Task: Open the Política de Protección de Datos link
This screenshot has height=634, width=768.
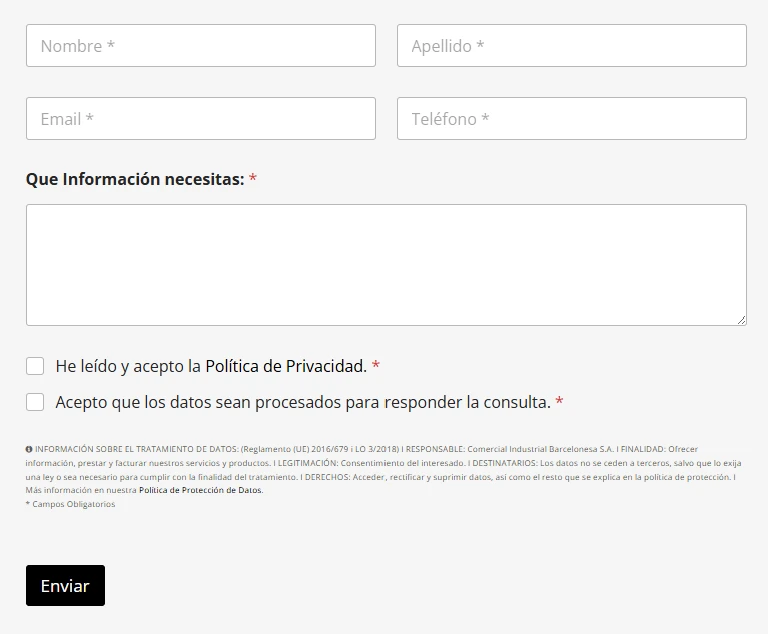Action: point(201,490)
